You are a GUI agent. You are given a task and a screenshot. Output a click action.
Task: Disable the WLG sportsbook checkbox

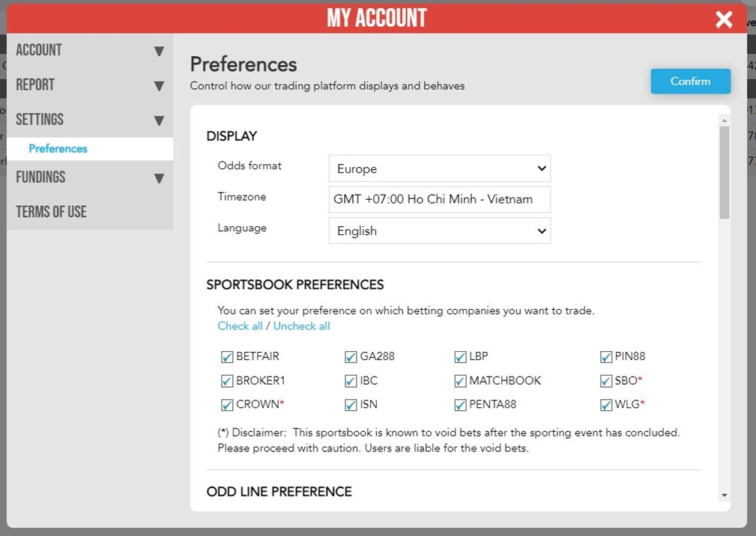(x=605, y=404)
